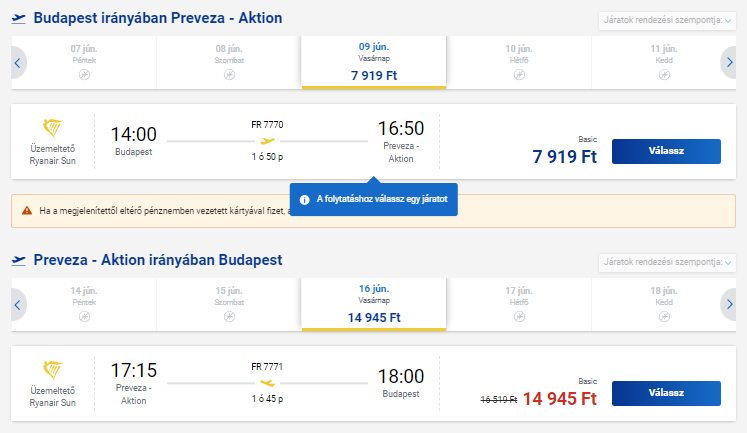Click next dates arrow for outbound flights
Screen dimensions: 747x433
pos(729,62)
